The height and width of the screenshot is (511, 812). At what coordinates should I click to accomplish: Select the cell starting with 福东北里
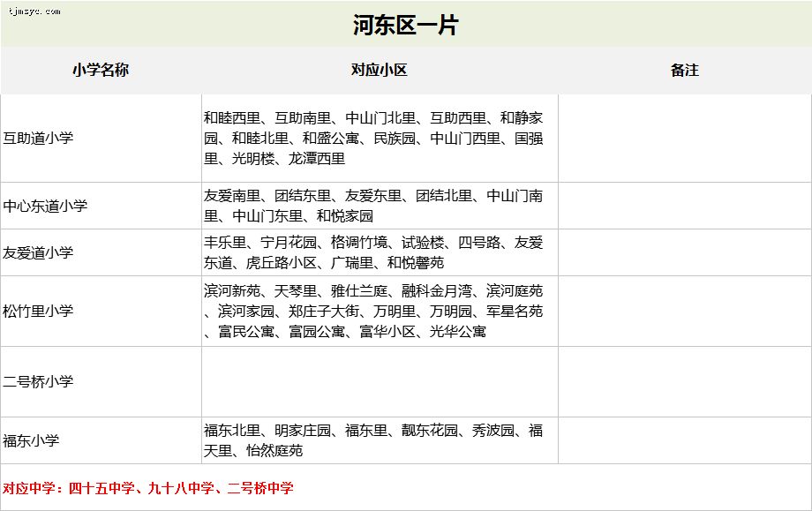coord(379,440)
